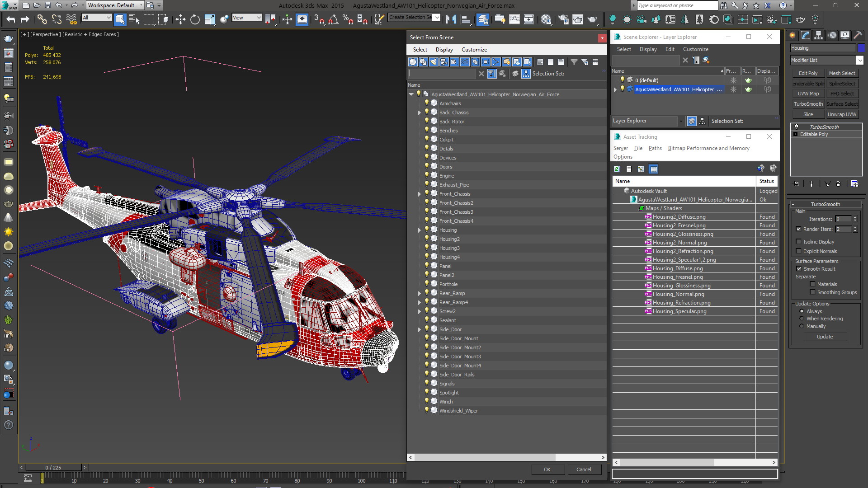Image resolution: width=868 pixels, height=488 pixels.
Task: Open Customize menu in Select From Scene
Action: 474,50
